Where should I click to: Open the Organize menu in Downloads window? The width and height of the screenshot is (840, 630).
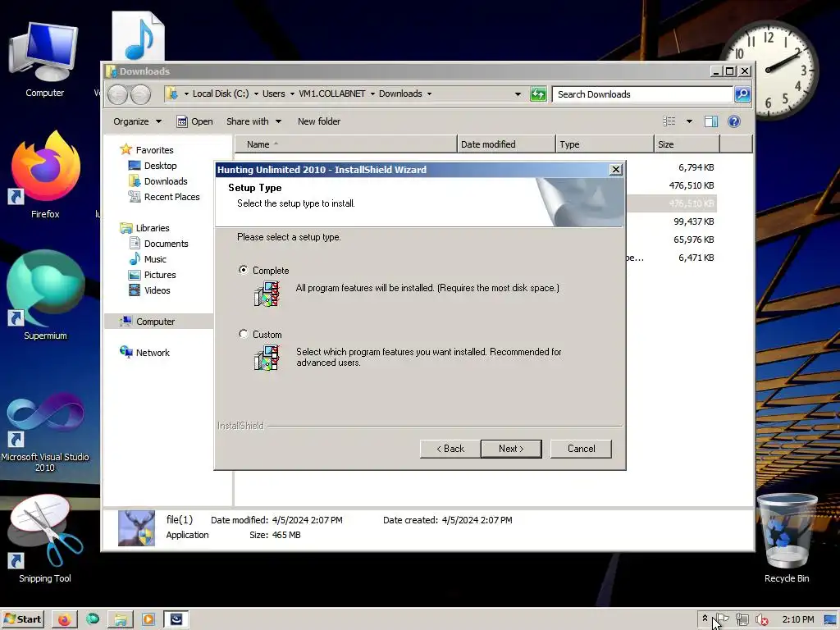coord(137,121)
